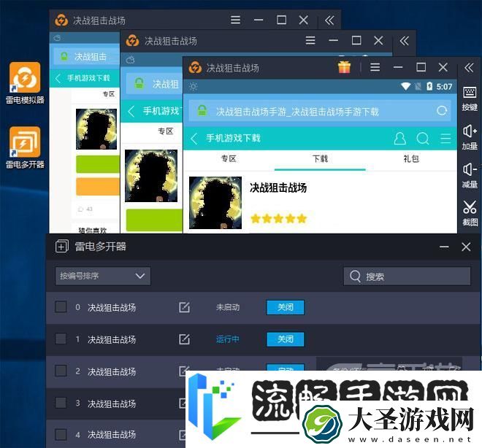Click the add instance icon beside 雷电多开器 title
Screen dimensions: 482x448
[x=62, y=247]
